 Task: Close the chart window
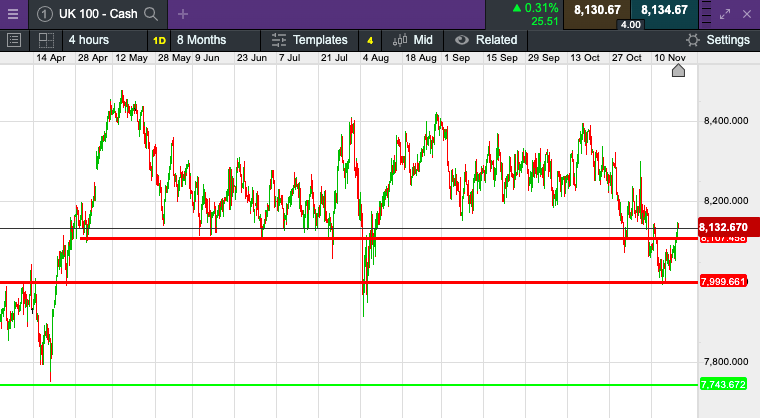tap(747, 14)
